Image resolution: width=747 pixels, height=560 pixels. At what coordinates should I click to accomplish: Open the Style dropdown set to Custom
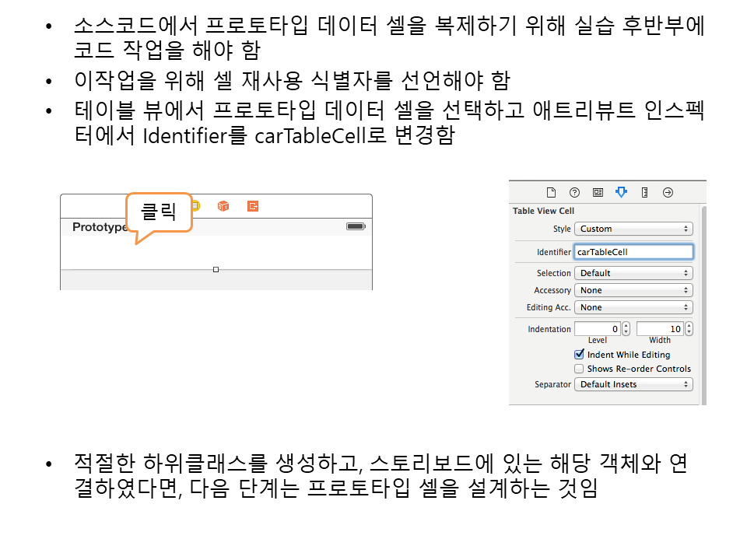click(633, 229)
